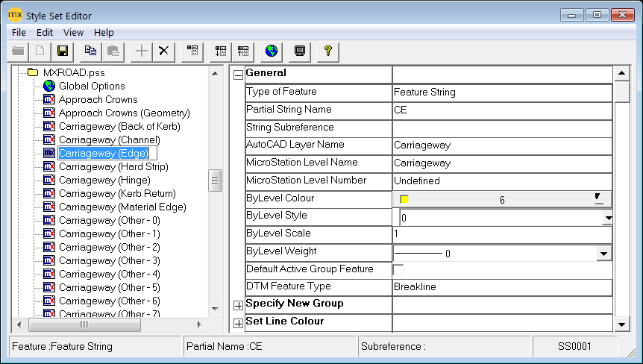
Task: Select Carriageway (Other - 6) tree item
Action: point(110,301)
